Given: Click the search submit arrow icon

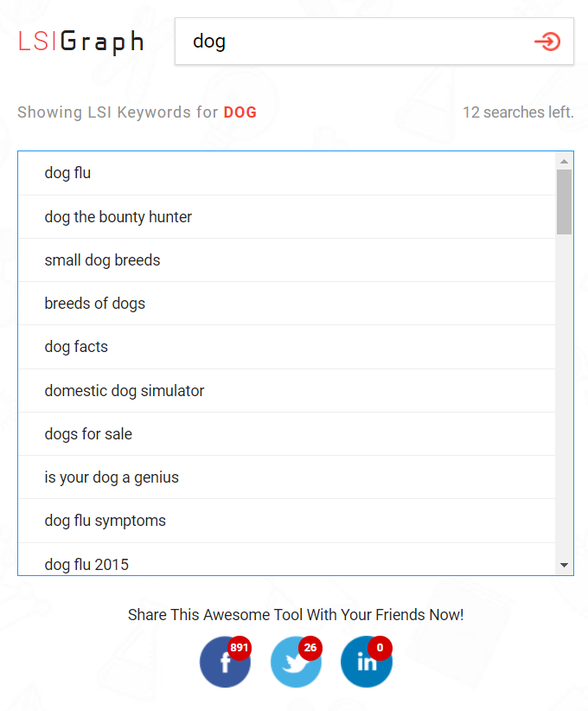Looking at the screenshot, I should pyautogui.click(x=547, y=41).
